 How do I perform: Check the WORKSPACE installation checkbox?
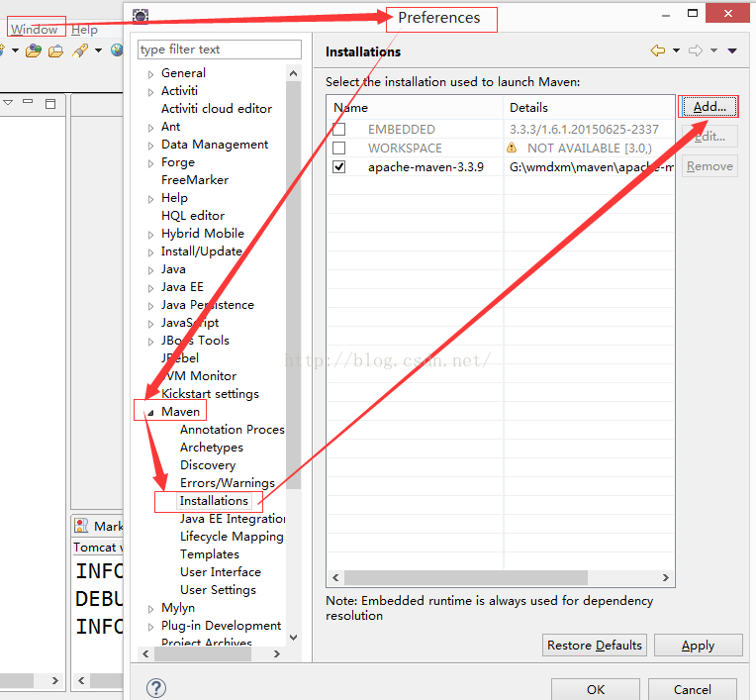[x=339, y=148]
